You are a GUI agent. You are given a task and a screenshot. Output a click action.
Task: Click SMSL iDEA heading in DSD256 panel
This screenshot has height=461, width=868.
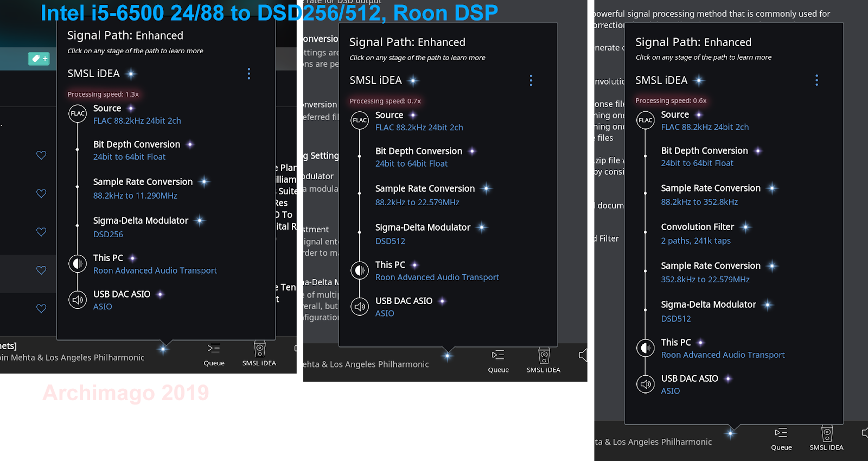(x=93, y=73)
